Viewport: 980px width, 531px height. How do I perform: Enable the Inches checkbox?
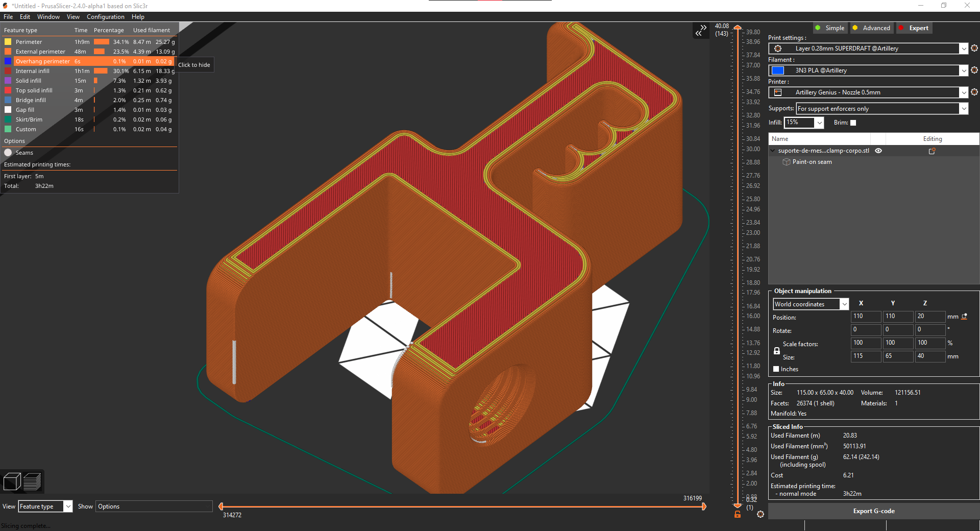tap(776, 369)
